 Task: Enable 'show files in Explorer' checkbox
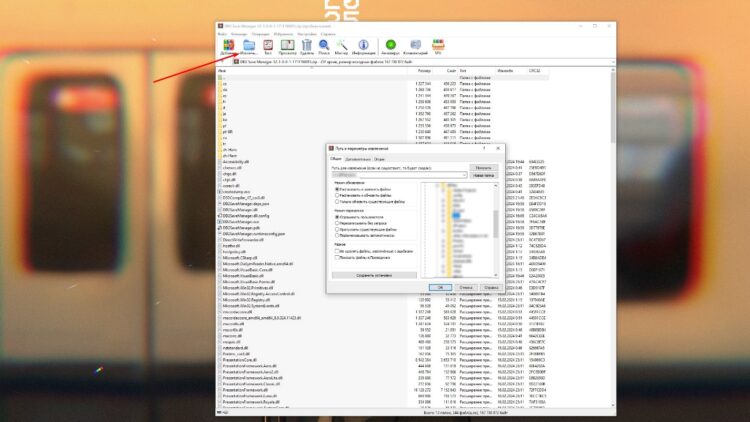337,257
